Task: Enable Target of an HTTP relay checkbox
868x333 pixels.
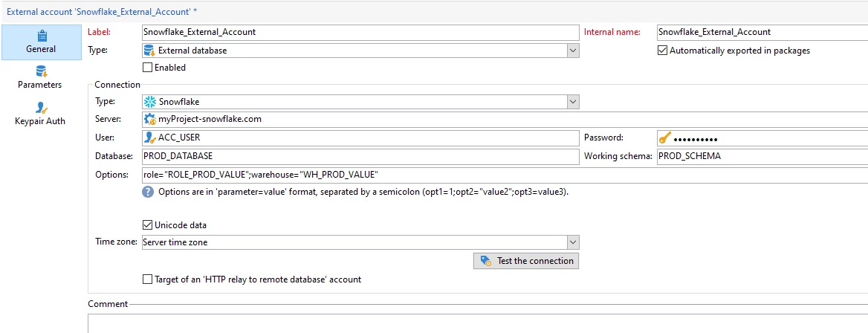Action: 147,279
